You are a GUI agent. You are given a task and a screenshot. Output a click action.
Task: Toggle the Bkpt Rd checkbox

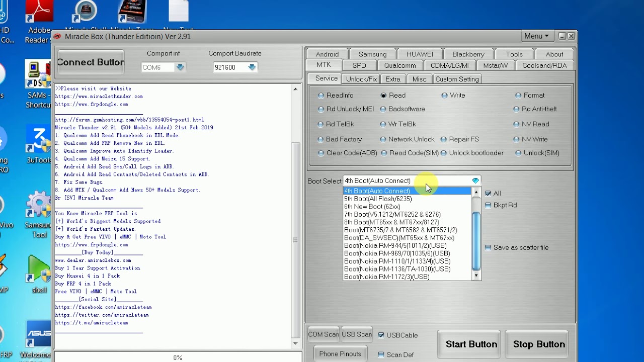(x=488, y=205)
